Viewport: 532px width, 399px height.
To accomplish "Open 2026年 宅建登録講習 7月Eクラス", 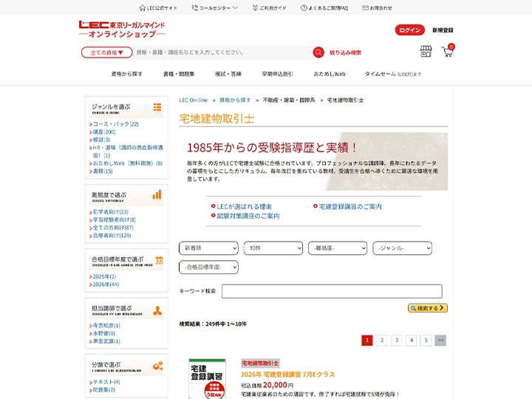I will tap(287, 374).
